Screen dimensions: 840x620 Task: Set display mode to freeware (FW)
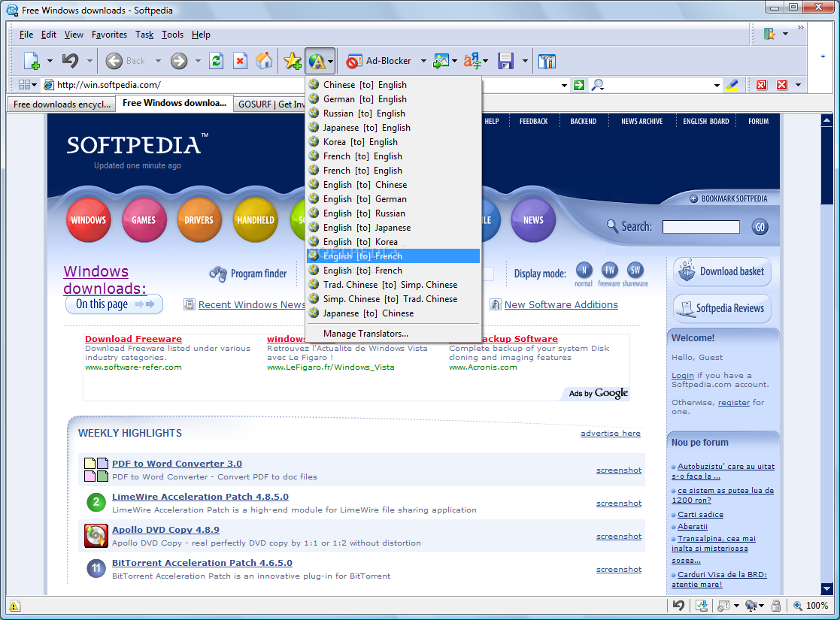[610, 271]
